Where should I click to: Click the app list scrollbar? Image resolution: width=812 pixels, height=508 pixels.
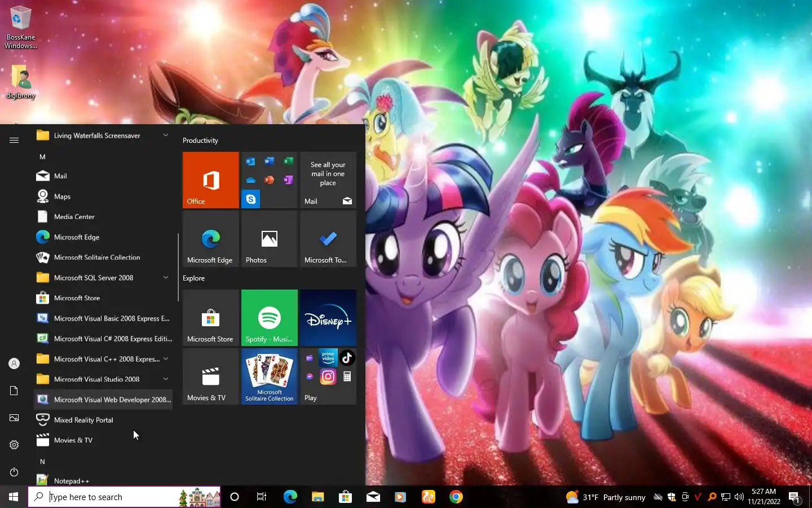pos(178,267)
